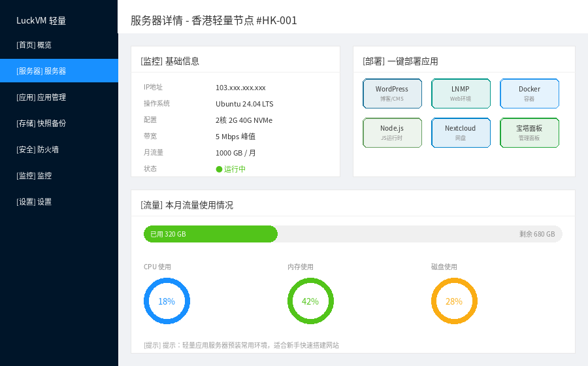Image resolution: width=588 pixels, height=366 pixels.
Task: Deploy the WordPress blog application
Action: [392, 93]
